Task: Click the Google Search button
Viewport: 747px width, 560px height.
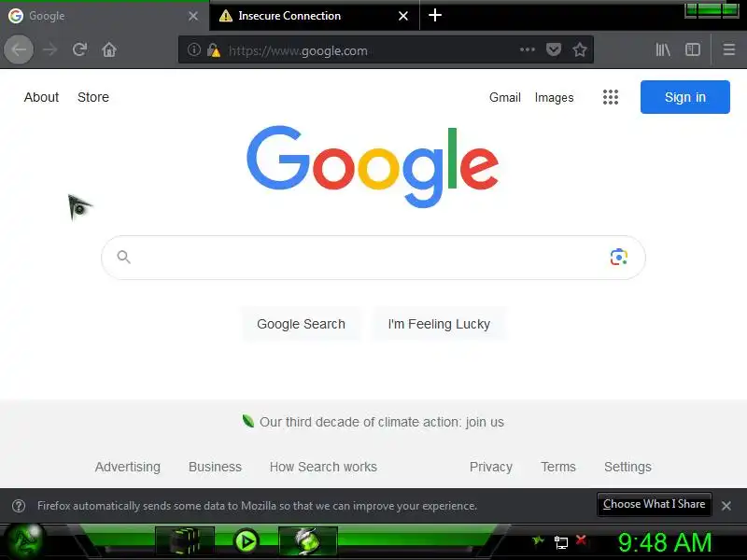Action: tap(301, 324)
